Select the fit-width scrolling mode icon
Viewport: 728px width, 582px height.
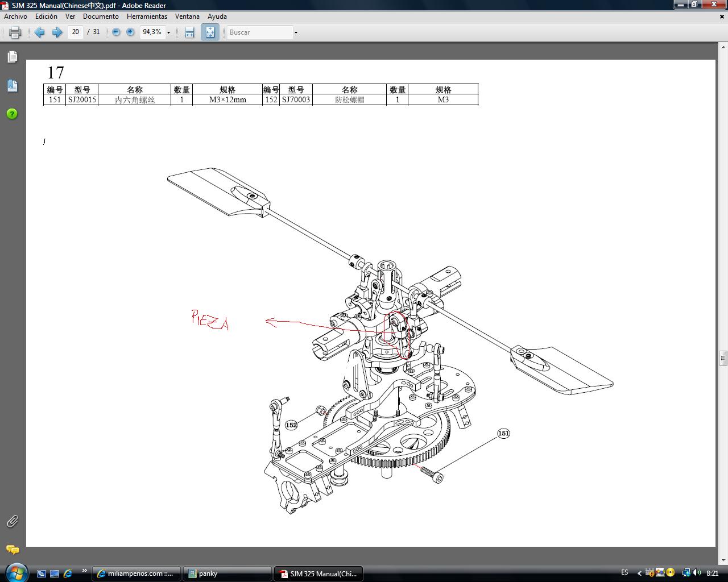(189, 32)
